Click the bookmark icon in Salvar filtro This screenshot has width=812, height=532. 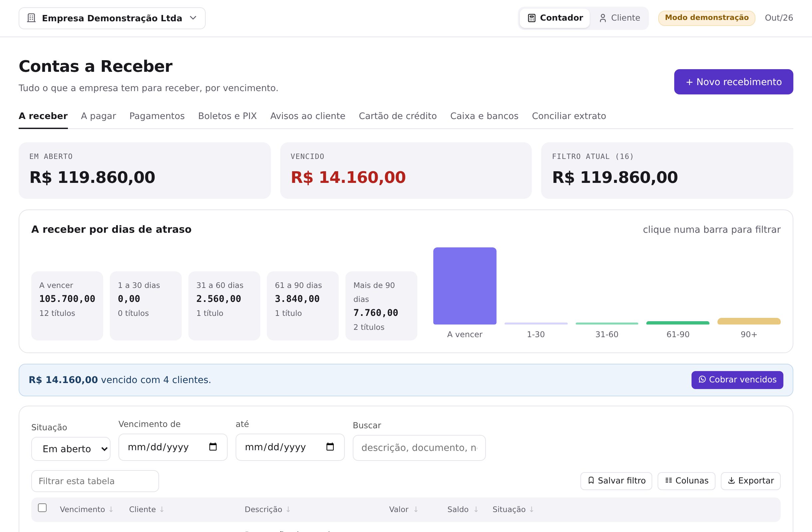[x=591, y=480]
